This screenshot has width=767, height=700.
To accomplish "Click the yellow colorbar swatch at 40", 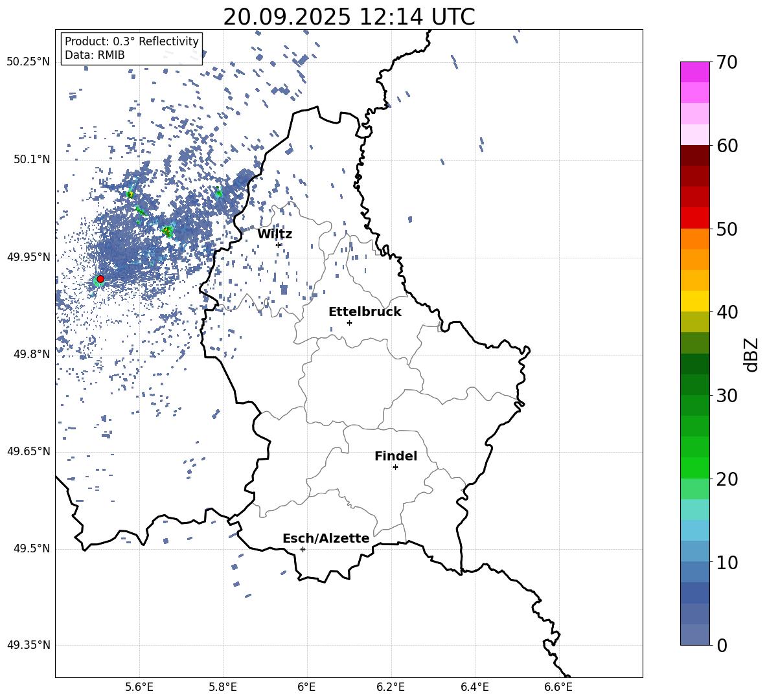I will coord(694,301).
